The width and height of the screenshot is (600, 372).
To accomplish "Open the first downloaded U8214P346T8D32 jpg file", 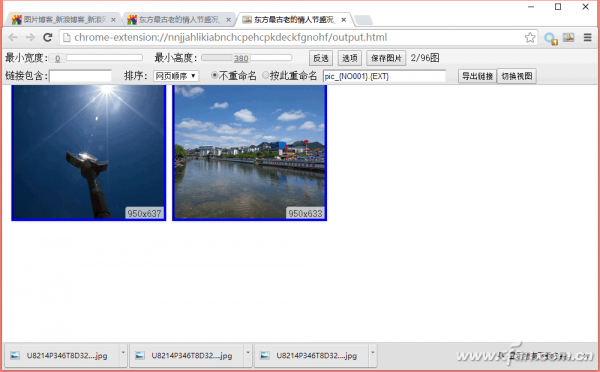I will [x=62, y=356].
